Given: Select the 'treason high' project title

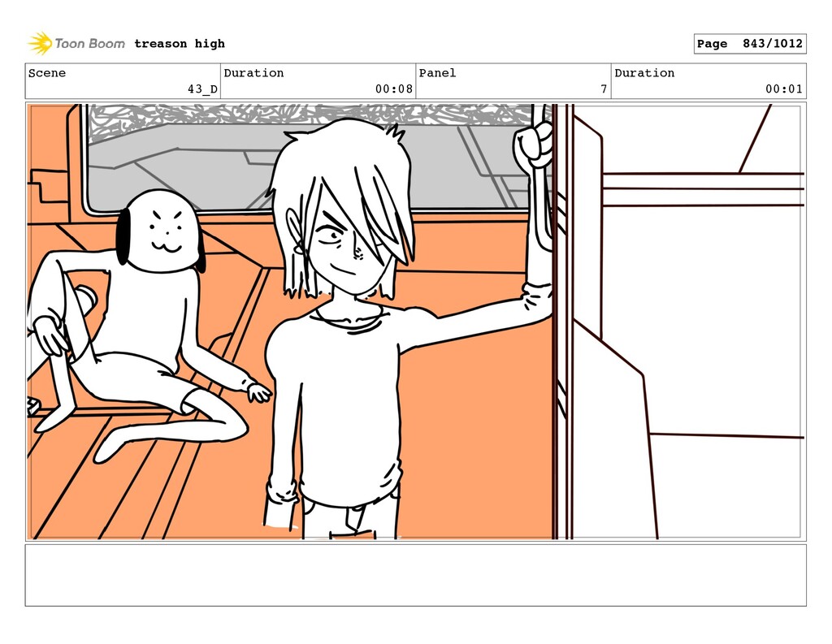Looking at the screenshot, I should (180, 44).
